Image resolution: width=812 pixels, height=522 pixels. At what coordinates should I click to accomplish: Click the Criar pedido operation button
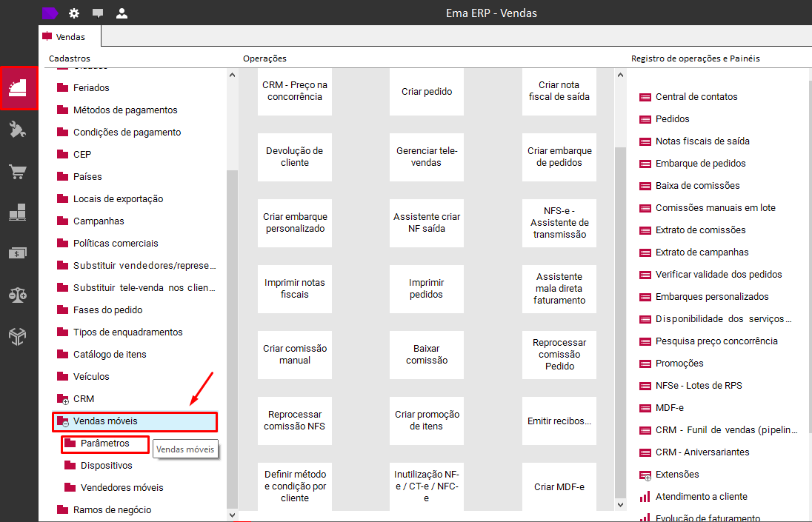[427, 92]
